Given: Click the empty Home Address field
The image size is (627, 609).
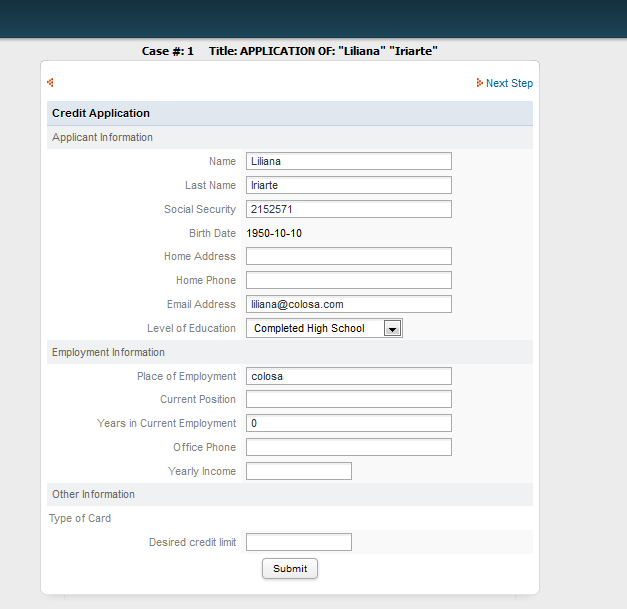Looking at the screenshot, I should coord(348,256).
